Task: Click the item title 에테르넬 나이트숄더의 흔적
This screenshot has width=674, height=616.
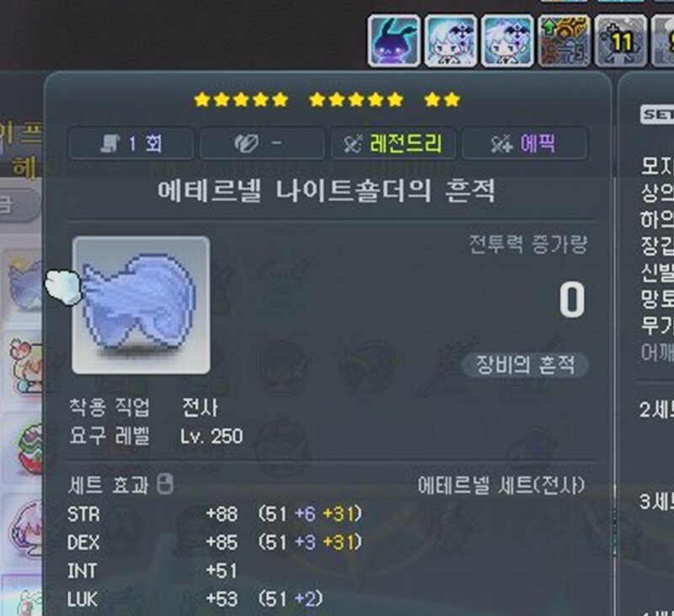Action: coord(326,190)
